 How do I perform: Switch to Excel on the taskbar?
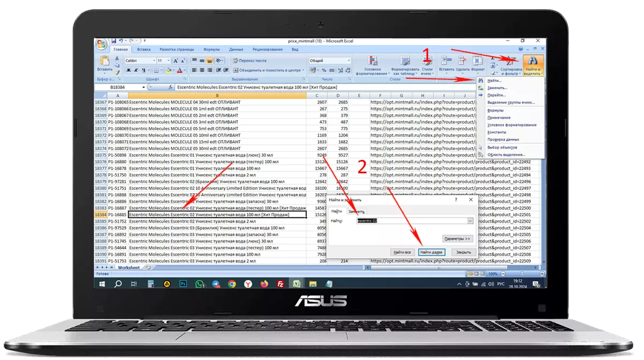pos(296,284)
